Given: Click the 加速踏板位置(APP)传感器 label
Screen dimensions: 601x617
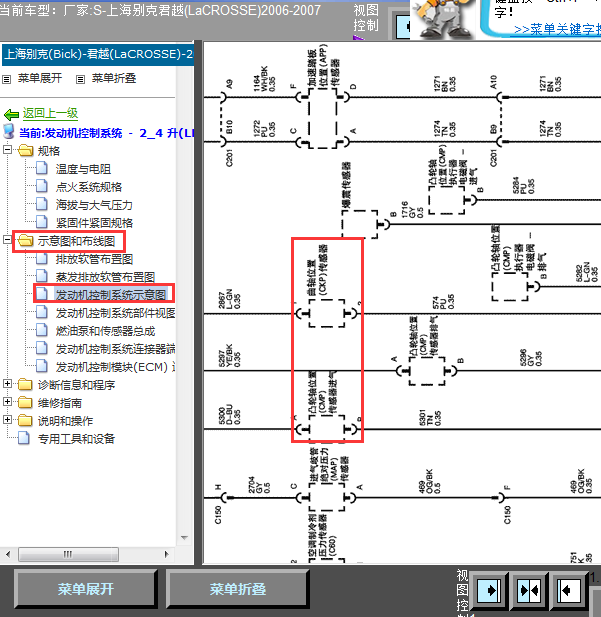Looking at the screenshot, I should (324, 68).
